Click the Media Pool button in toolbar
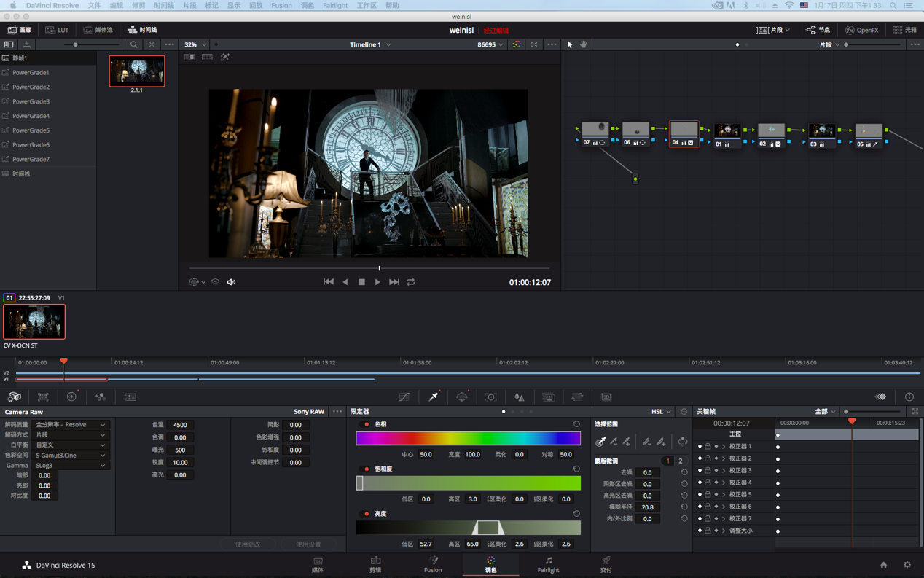Screen dimensions: 924x578 [98, 30]
